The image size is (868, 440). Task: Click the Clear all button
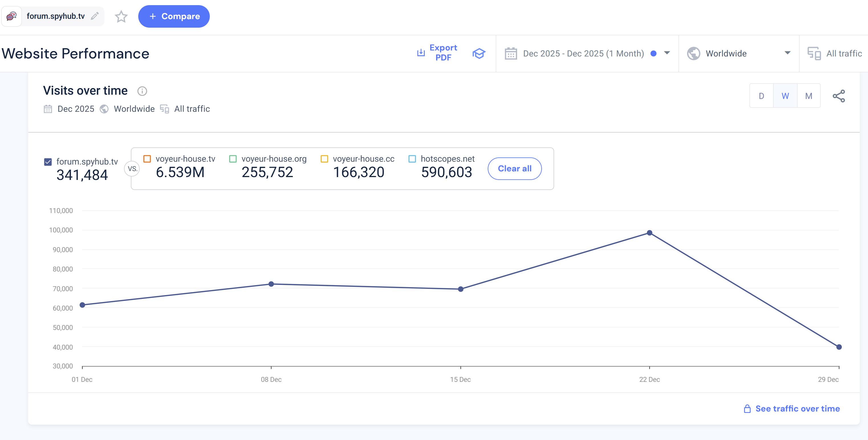point(515,169)
